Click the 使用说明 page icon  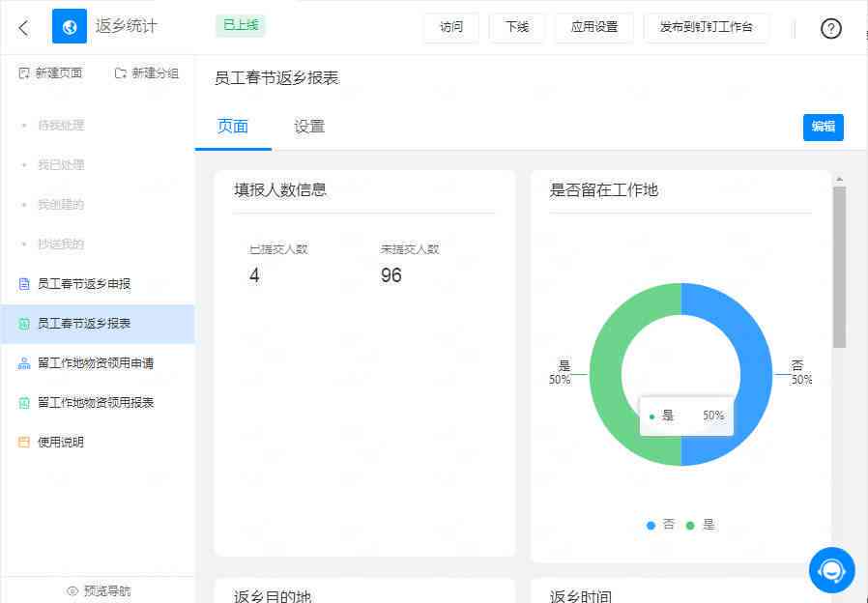pos(24,442)
